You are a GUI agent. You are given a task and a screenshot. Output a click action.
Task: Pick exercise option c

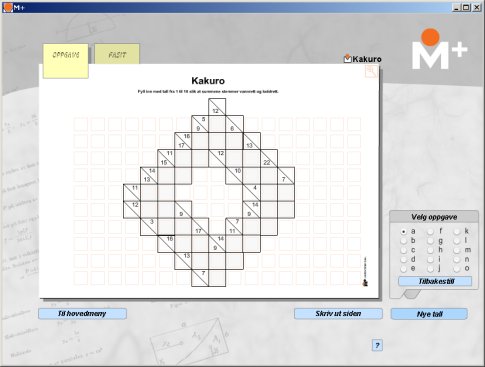(404, 250)
